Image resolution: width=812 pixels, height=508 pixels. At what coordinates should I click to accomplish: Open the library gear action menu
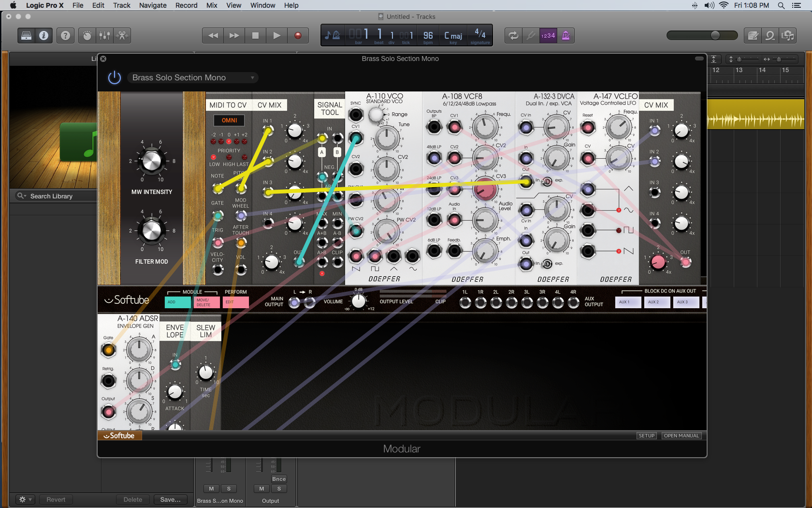point(24,499)
